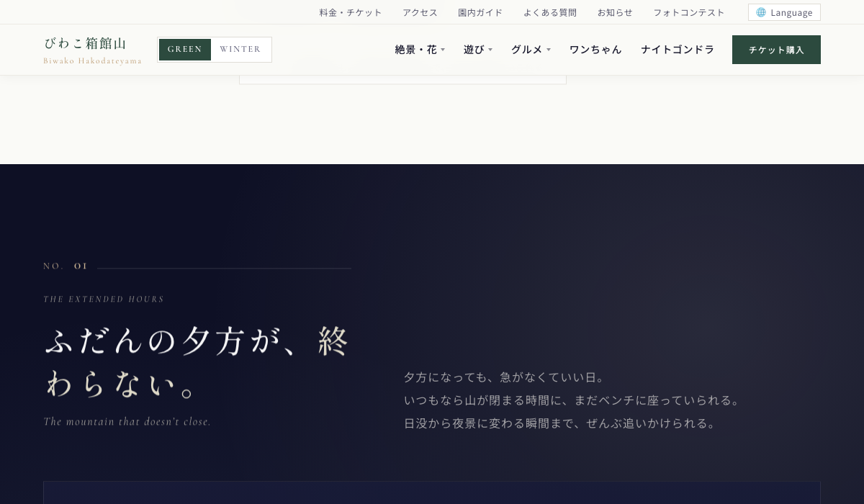Click the line 夕方になっても、急がなくていい日。

tap(507, 377)
